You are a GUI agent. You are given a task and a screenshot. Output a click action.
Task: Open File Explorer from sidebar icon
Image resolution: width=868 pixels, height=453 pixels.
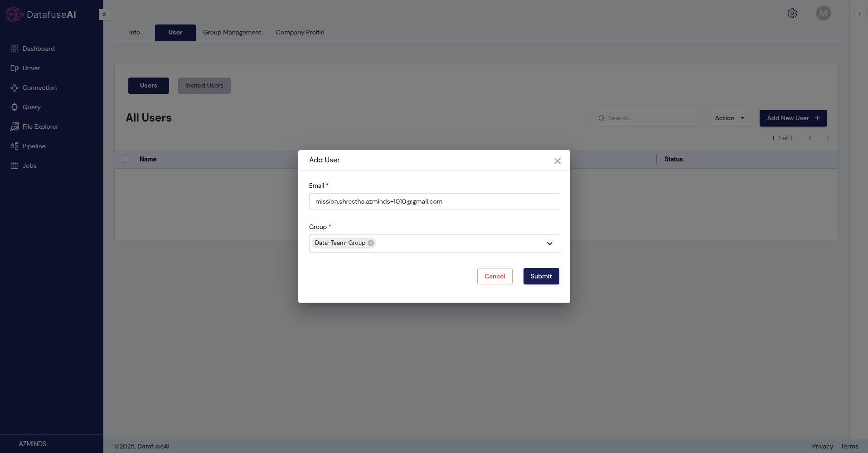tap(15, 127)
